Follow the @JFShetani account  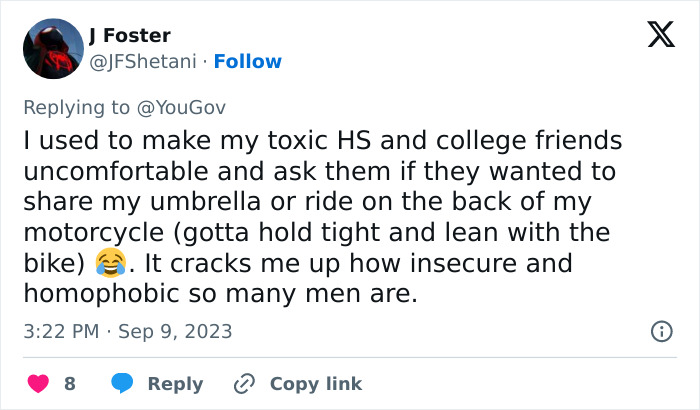pos(248,62)
